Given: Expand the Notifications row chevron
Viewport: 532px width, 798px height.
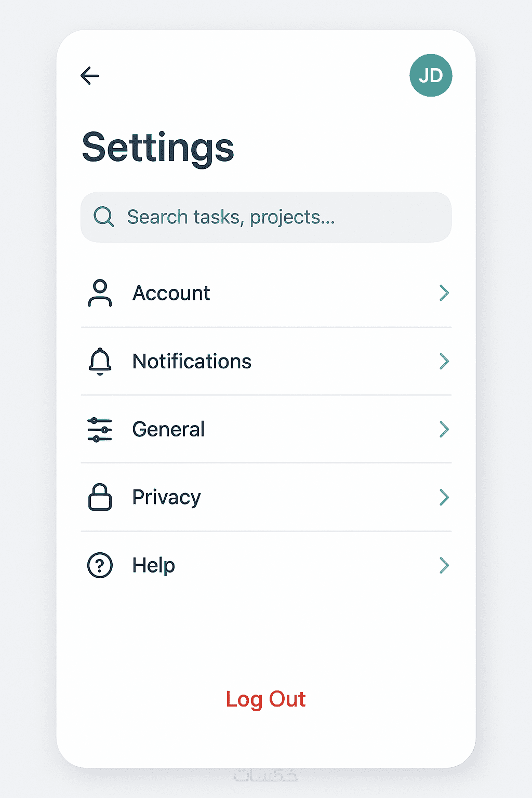Looking at the screenshot, I should [444, 361].
